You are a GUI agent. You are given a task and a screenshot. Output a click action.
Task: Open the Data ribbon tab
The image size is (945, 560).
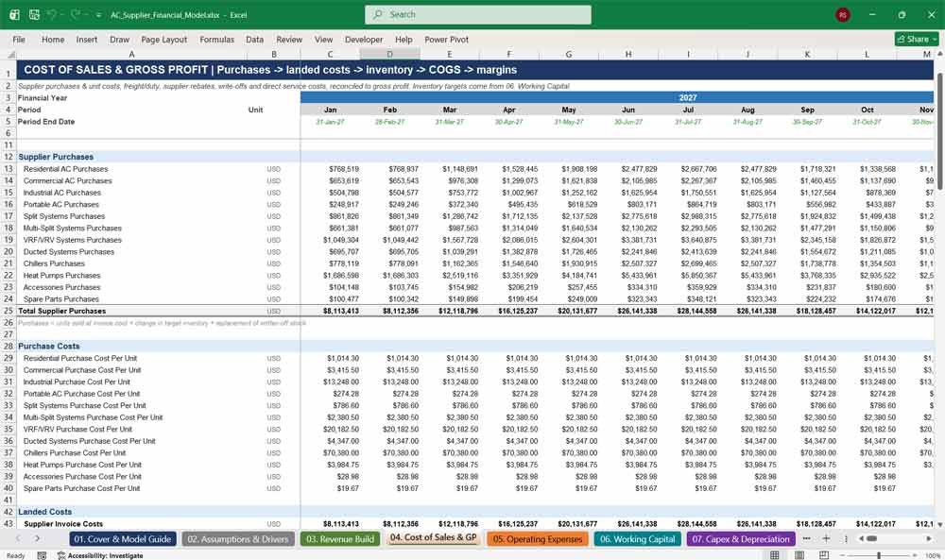click(x=254, y=39)
